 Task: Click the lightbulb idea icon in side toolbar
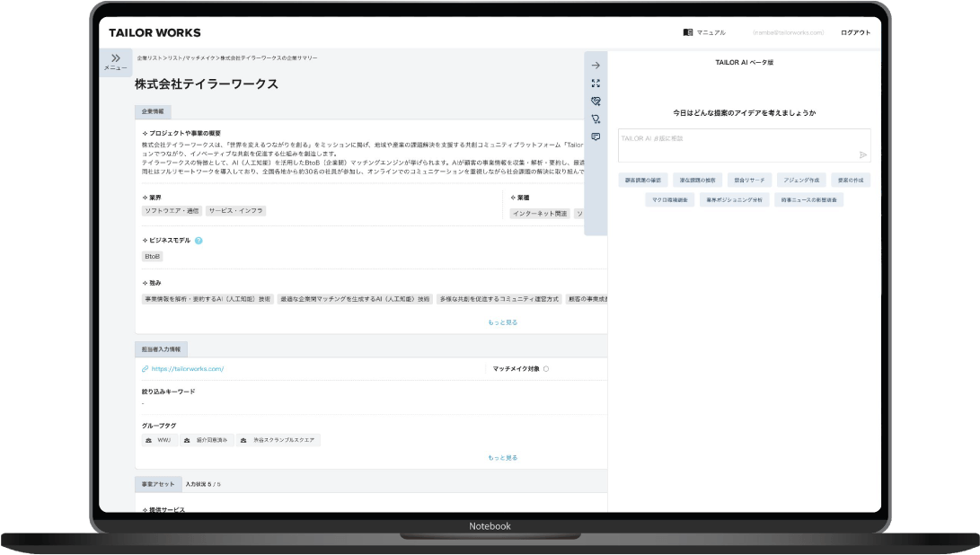(596, 119)
